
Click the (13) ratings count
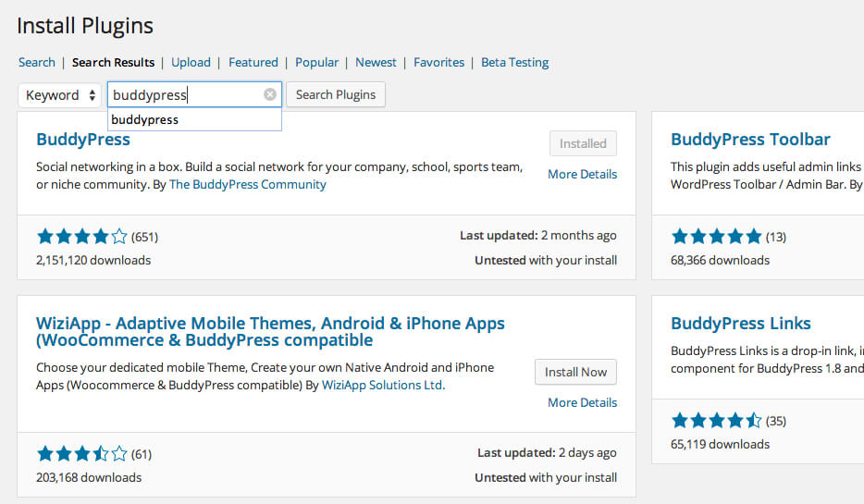tap(776, 237)
